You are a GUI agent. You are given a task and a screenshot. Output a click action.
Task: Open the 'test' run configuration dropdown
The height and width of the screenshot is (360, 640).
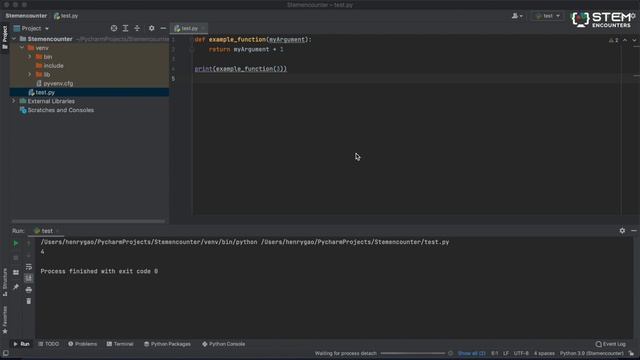click(x=548, y=16)
